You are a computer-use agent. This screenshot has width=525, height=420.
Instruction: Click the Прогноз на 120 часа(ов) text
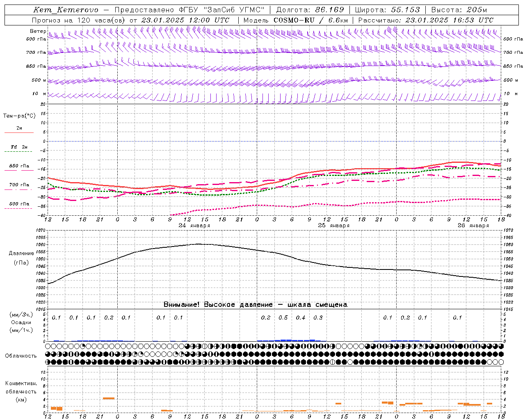79,20
